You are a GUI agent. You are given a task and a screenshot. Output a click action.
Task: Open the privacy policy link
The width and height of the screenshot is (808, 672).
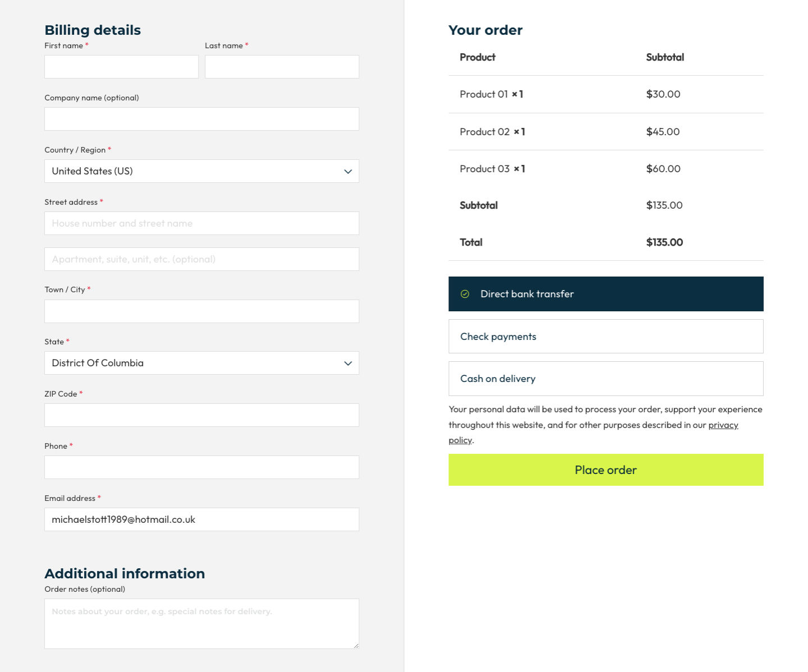(723, 425)
